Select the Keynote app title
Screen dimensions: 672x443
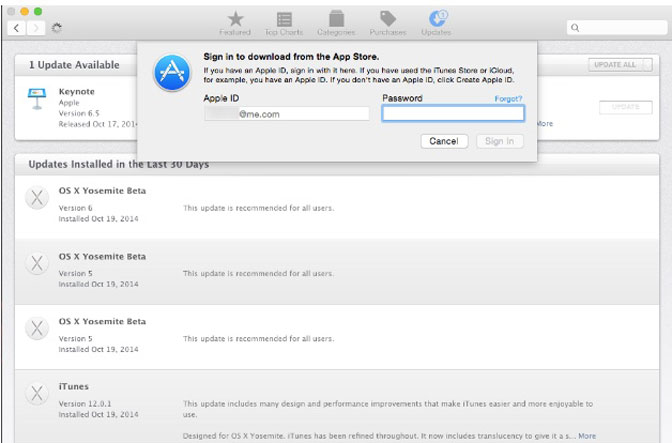(x=77, y=91)
